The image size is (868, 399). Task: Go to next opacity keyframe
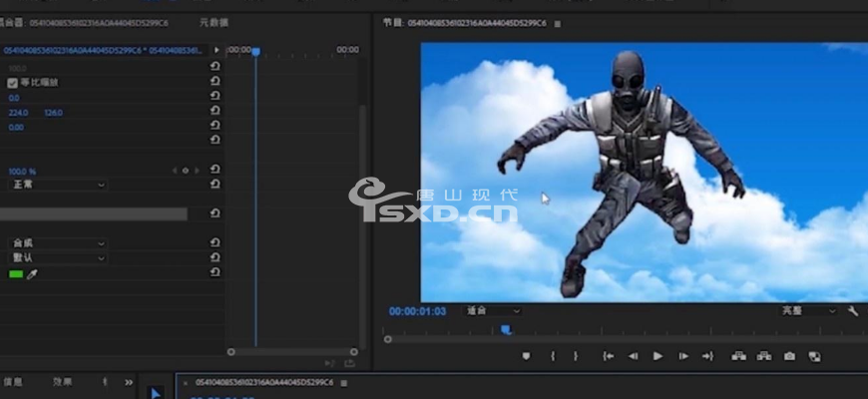[198, 171]
